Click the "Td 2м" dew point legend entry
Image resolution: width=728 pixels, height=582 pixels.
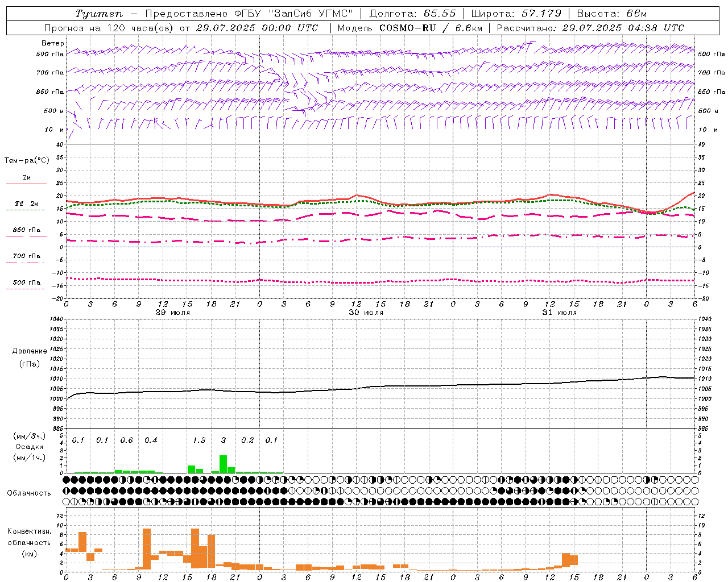tap(26, 203)
